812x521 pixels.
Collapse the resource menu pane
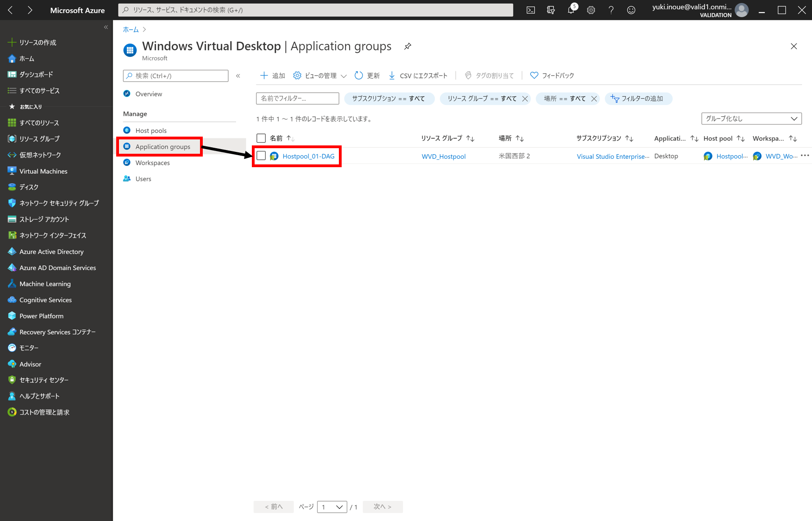(x=238, y=76)
